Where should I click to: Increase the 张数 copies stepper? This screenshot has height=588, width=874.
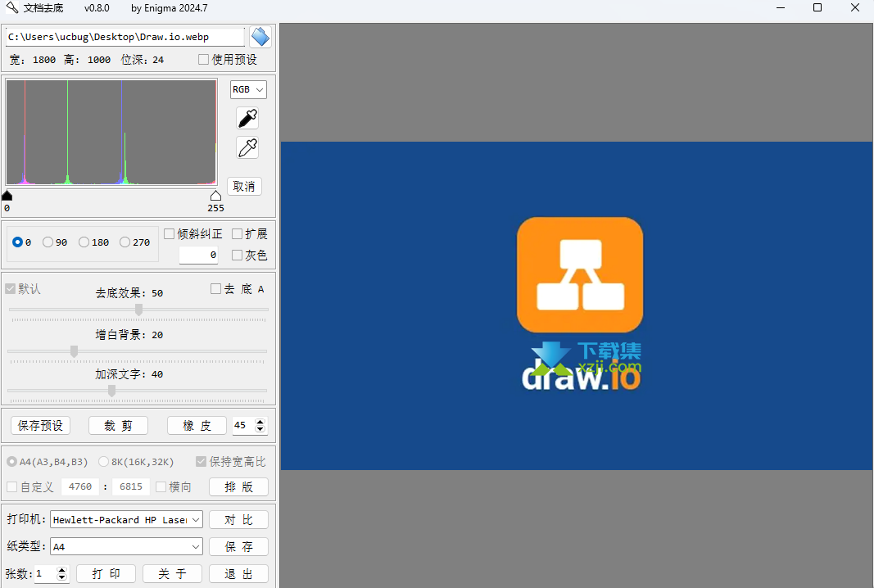click(62, 570)
